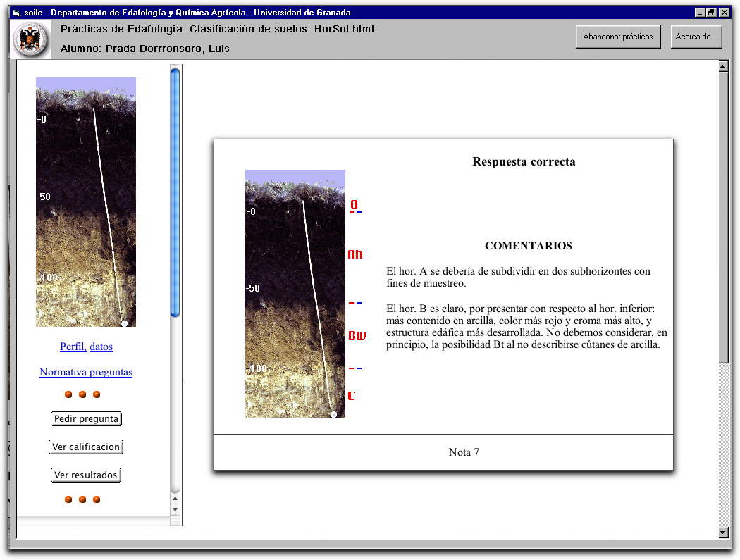The height and width of the screenshot is (560, 740).
Task: Minimize the soile window
Action: 700,13
